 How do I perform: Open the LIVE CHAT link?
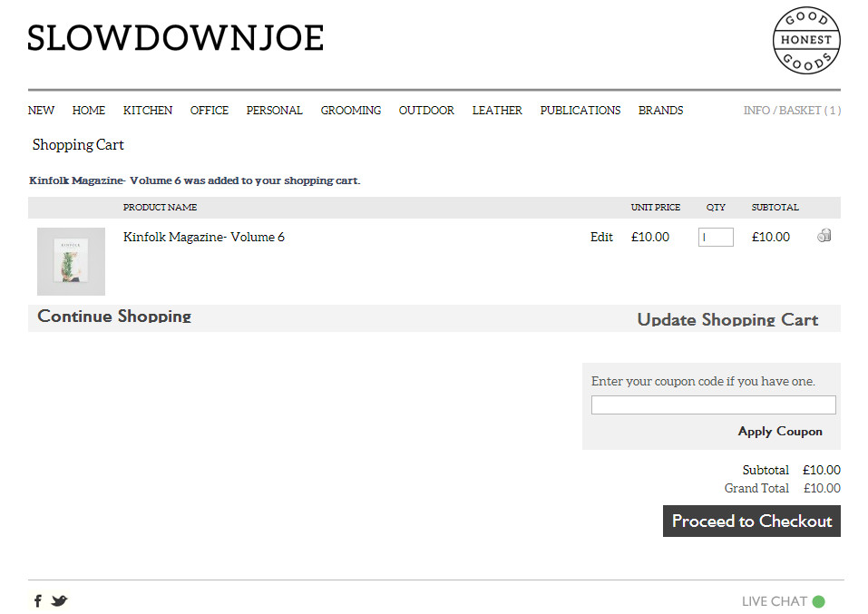tap(775, 601)
